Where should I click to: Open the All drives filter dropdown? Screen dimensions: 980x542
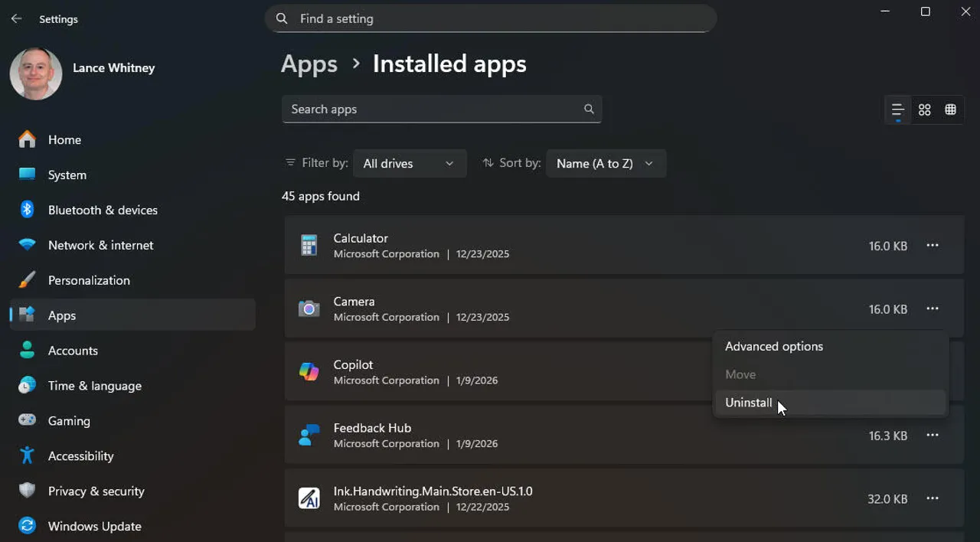[x=410, y=163]
